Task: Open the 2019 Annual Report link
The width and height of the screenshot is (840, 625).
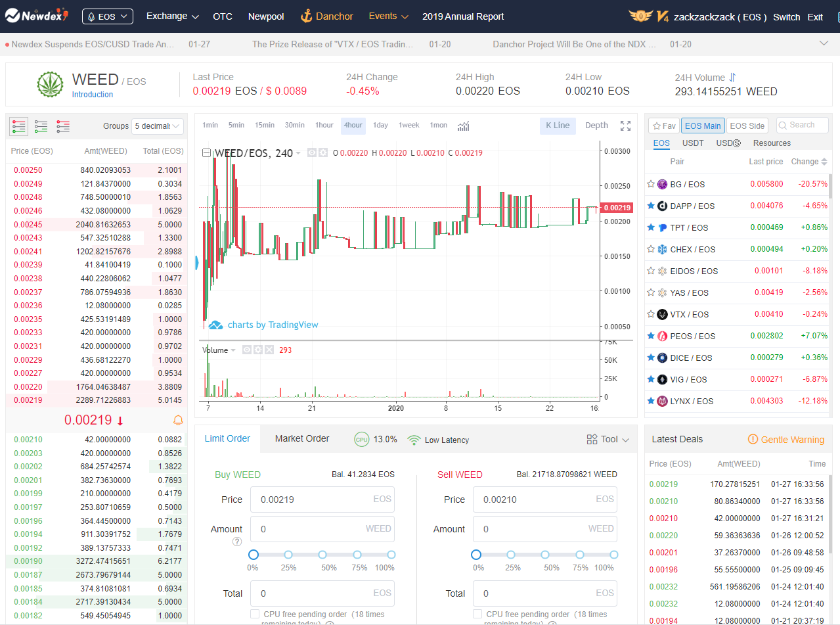Action: click(463, 16)
